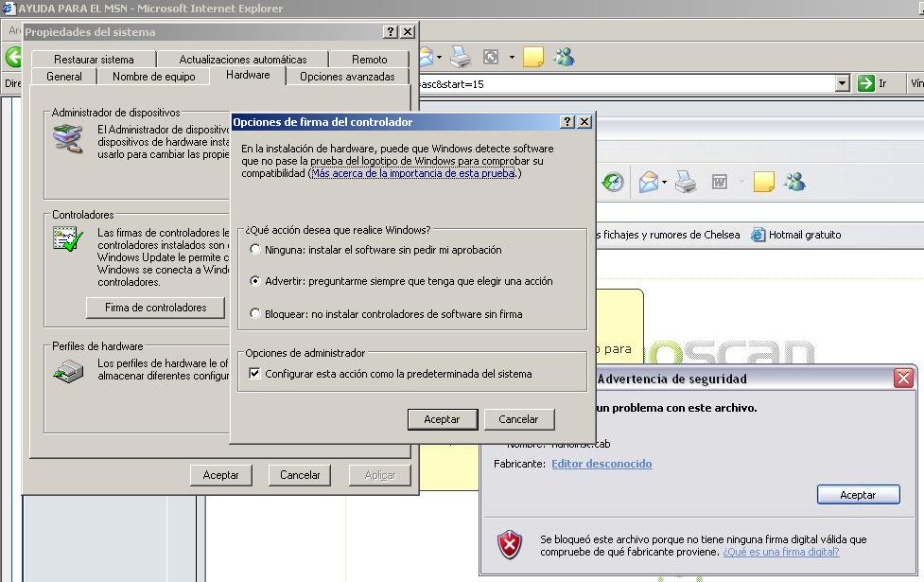924x582 pixels.
Task: Close the Propiedades del sistema window
Action: pos(408,32)
